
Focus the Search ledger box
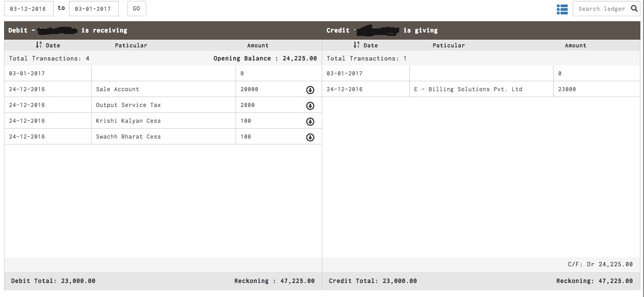point(601,9)
